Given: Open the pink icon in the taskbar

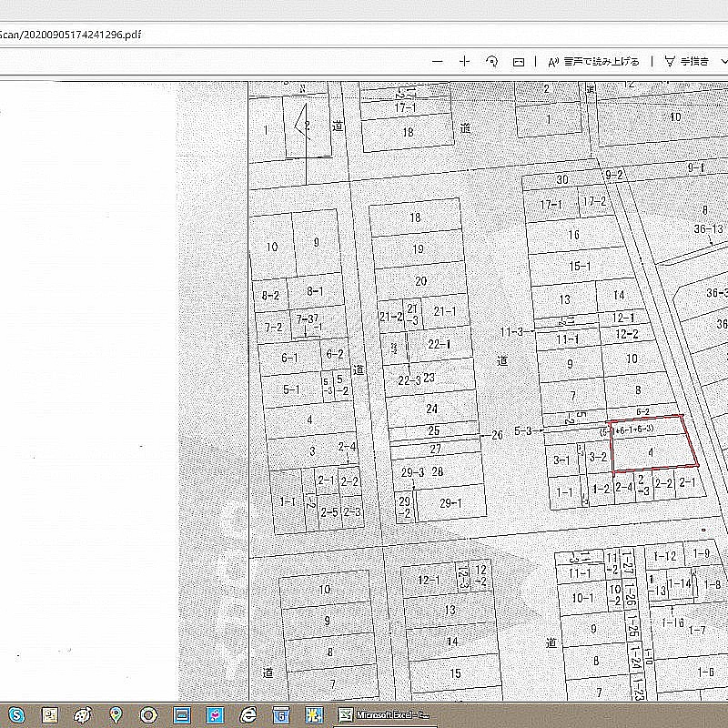Looking at the screenshot, I should point(215,715).
